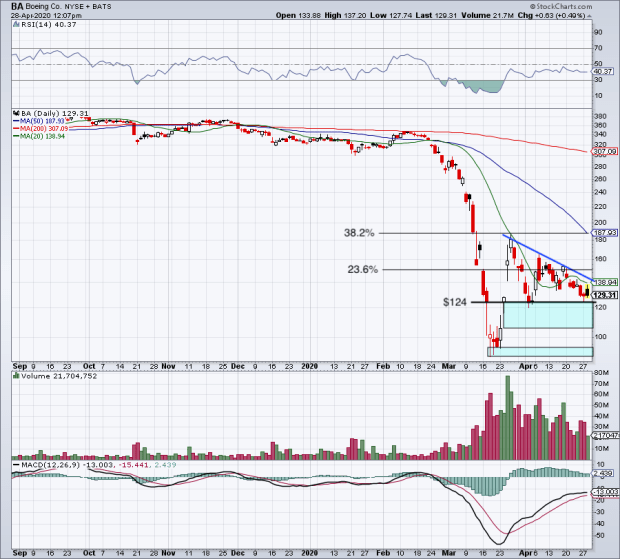Click the volume bars icon beside Volume
620x559 pixels.
(16, 376)
